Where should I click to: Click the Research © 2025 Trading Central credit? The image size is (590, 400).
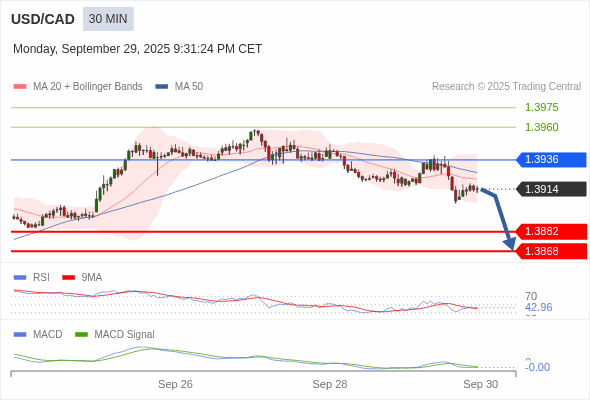[506, 87]
